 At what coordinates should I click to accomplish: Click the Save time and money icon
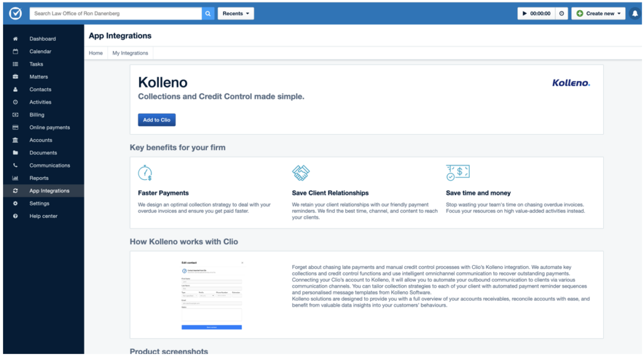pyautogui.click(x=458, y=173)
